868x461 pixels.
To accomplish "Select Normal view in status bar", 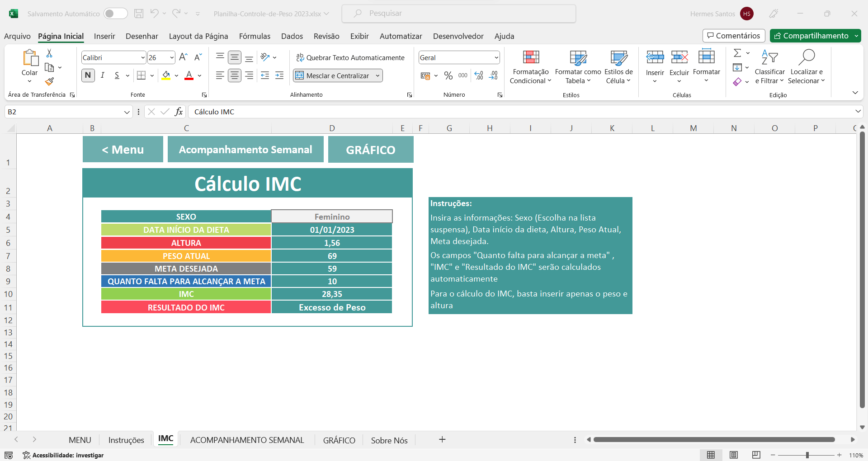I will tap(711, 455).
